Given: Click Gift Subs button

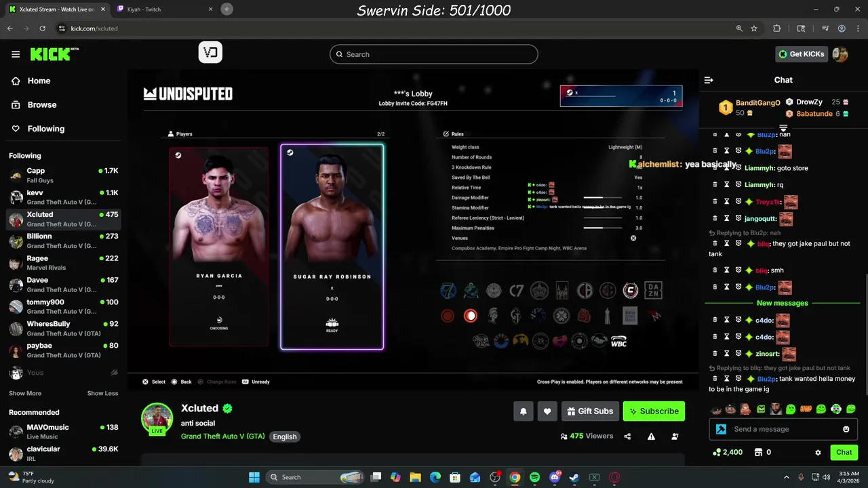Looking at the screenshot, I should point(589,411).
